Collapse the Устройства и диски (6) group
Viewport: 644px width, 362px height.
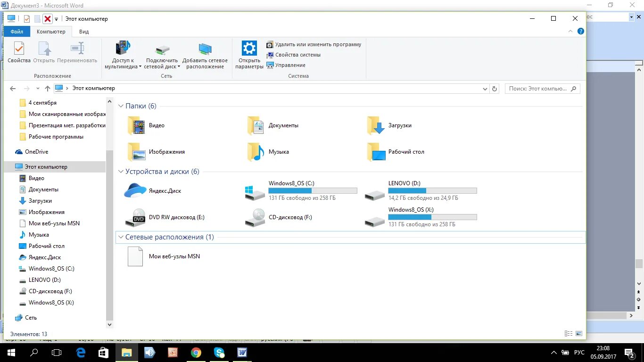(x=121, y=172)
